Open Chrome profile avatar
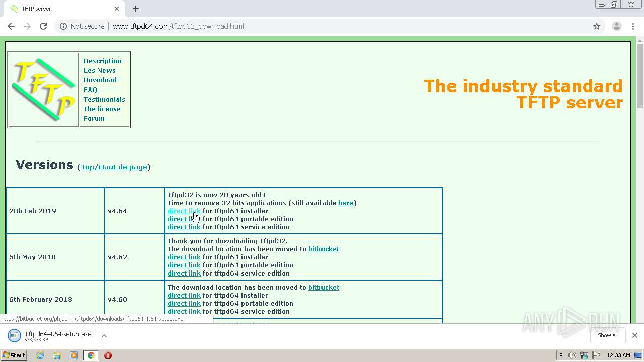Image resolution: width=644 pixels, height=362 pixels. 616,26
